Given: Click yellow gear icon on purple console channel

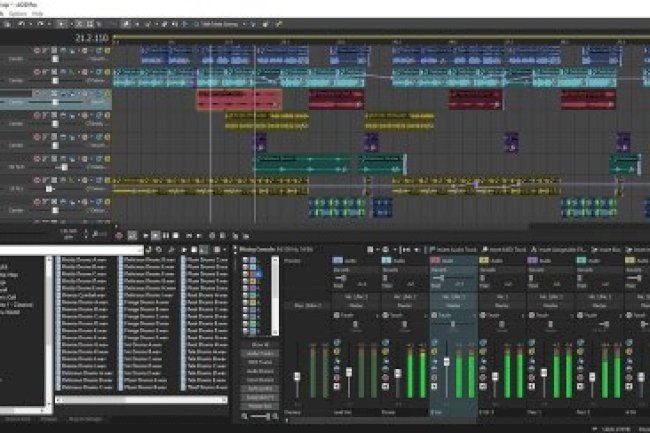Looking at the screenshot, I should coord(532,352).
